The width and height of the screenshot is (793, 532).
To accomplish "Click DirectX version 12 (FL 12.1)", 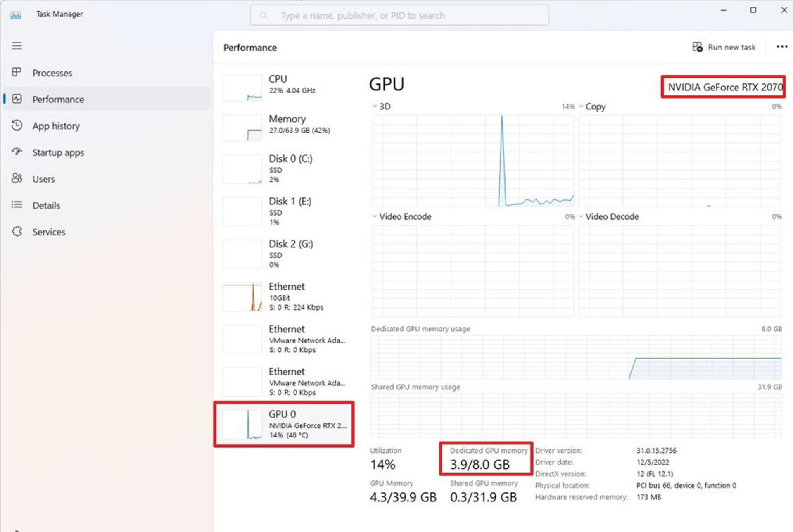I will tap(655, 473).
